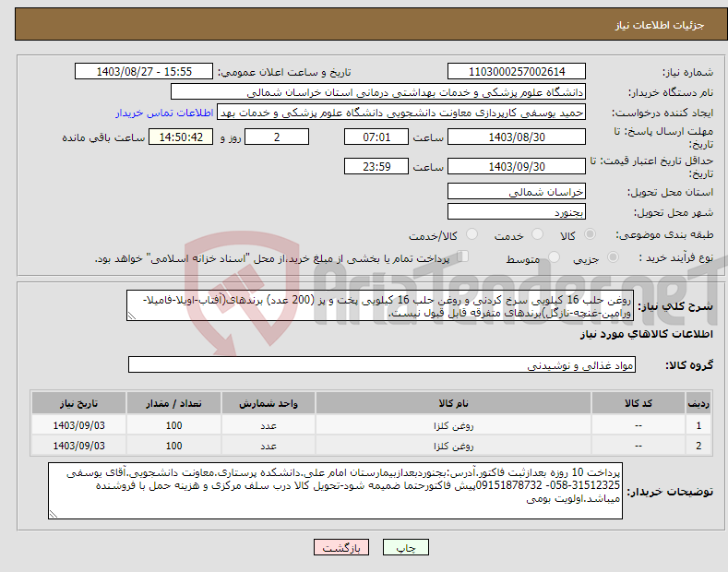Click date 1403/09/03 in row 2
Viewport: 728px width, 572px height.
tap(79, 446)
